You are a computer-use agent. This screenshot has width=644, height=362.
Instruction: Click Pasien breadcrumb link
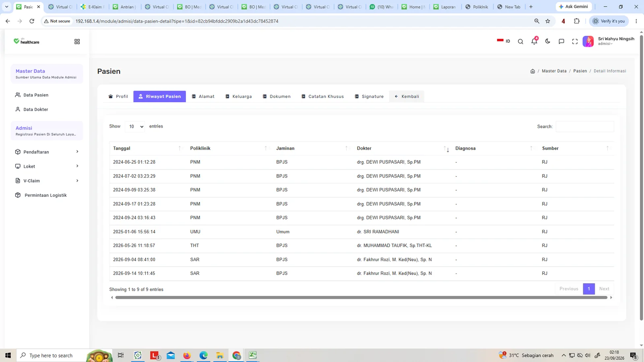[580, 71]
